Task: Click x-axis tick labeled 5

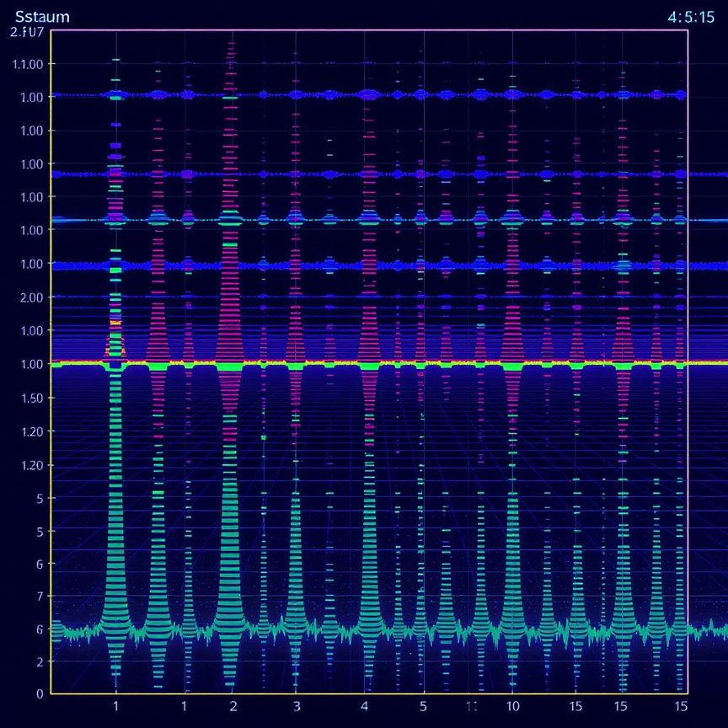Action: 423,706
